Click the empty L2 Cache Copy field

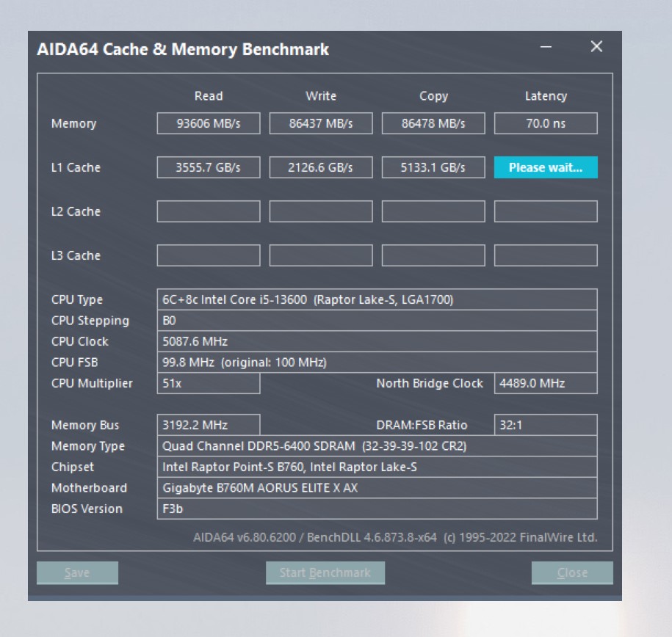433,211
